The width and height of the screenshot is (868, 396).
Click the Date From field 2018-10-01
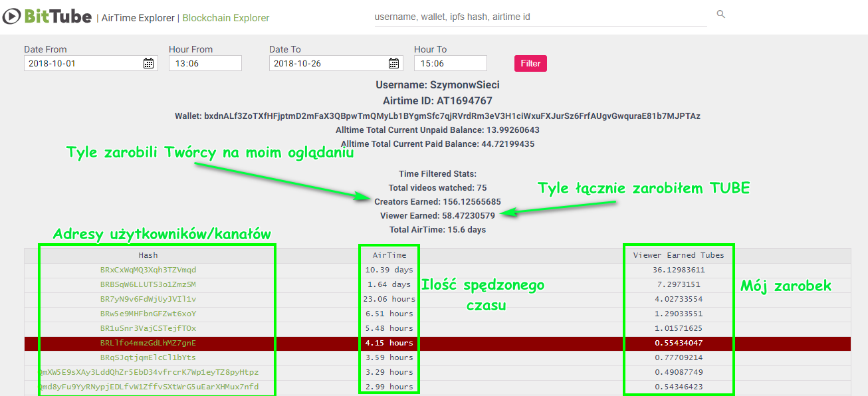tap(91, 63)
